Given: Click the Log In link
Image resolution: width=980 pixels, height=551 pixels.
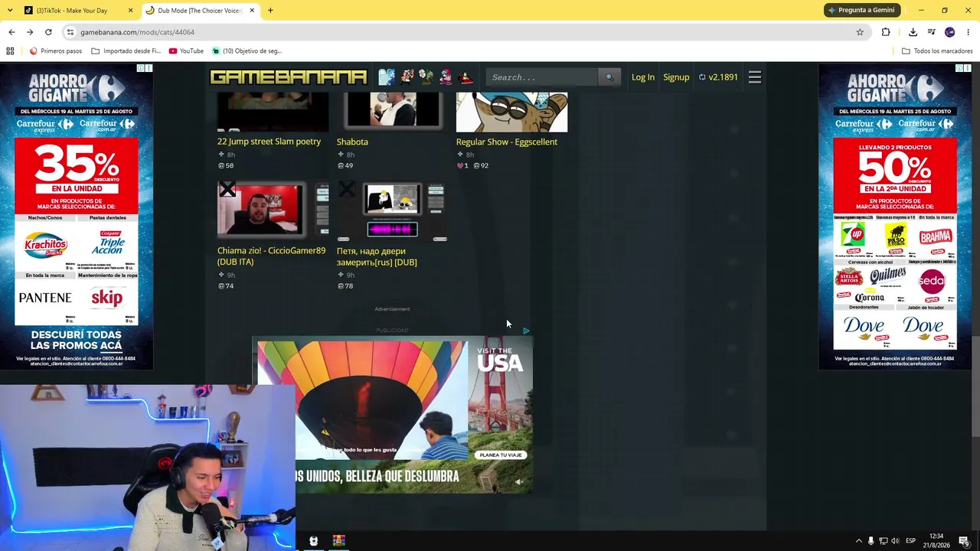Looking at the screenshot, I should click(x=643, y=77).
